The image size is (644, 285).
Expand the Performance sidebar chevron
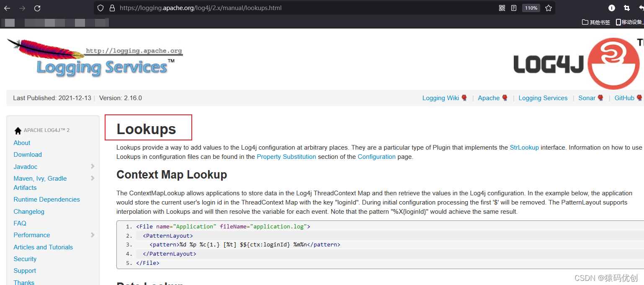[x=93, y=235]
